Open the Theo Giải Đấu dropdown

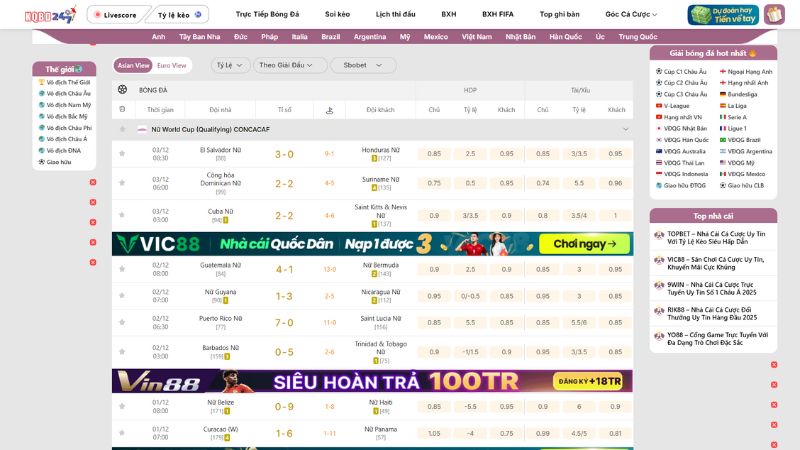pyautogui.click(x=291, y=65)
